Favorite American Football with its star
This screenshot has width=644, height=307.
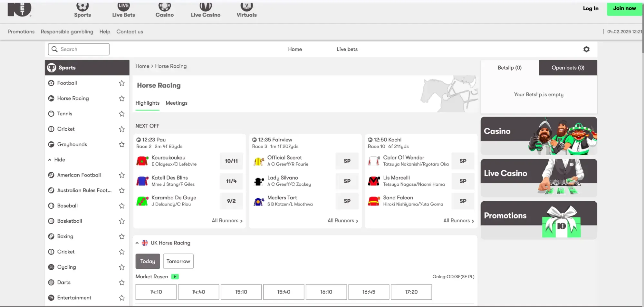pyautogui.click(x=122, y=175)
